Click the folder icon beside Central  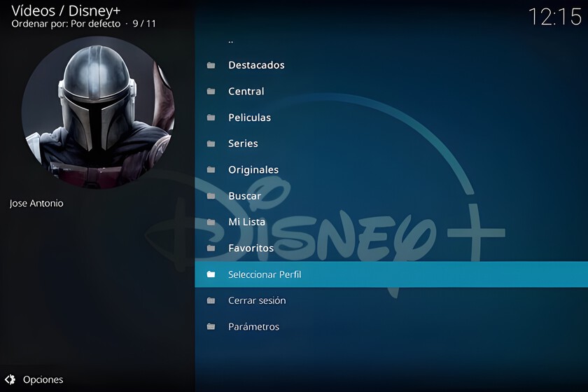click(x=211, y=91)
